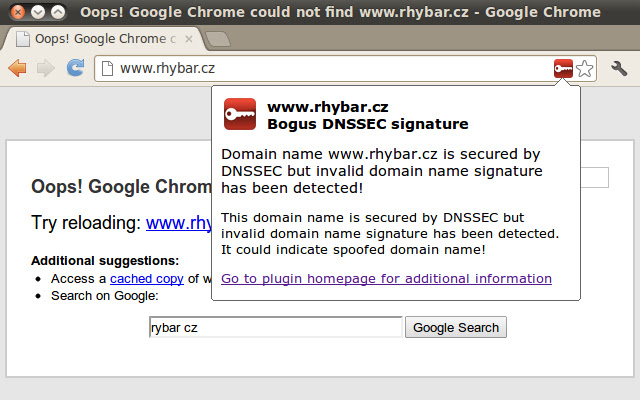Open the wrench settings menu
Screen dimensions: 640x400
[619, 69]
